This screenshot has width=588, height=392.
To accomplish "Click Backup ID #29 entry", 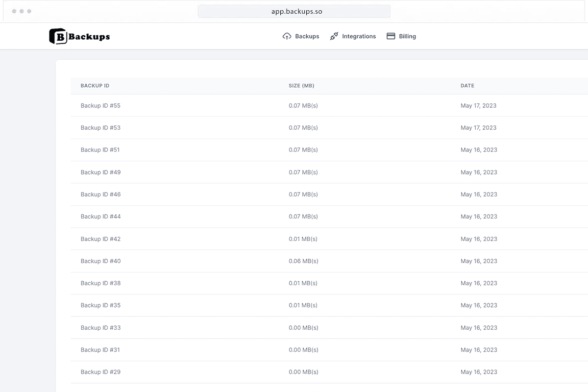I will 100,372.
